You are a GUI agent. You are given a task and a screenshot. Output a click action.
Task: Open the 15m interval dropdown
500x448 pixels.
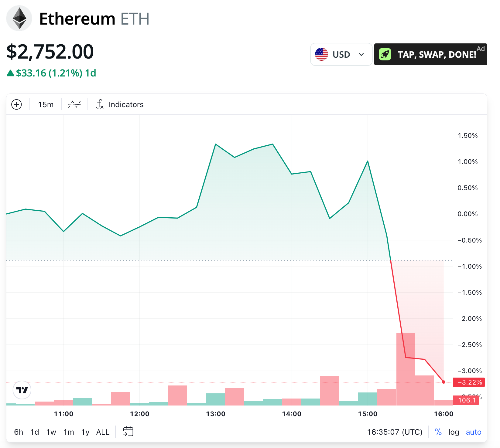(x=46, y=104)
